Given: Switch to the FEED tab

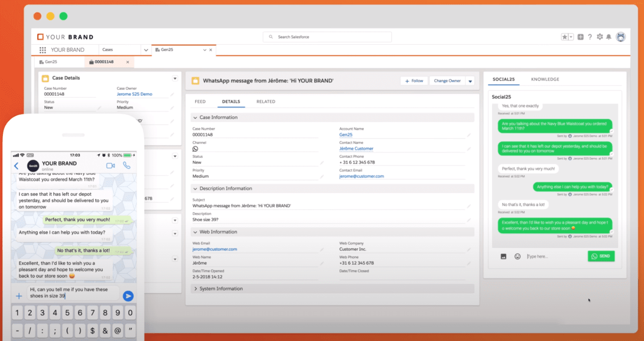Looking at the screenshot, I should 200,101.
